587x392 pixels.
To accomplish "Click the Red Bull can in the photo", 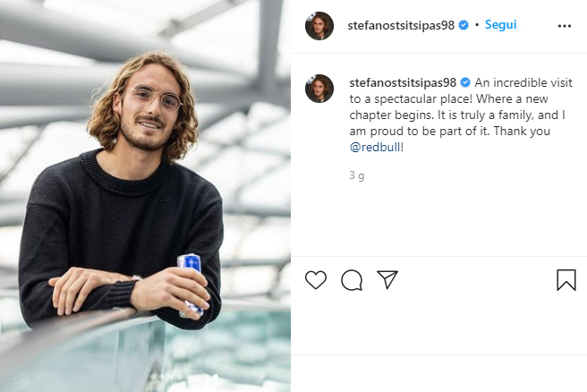I will (x=189, y=279).
